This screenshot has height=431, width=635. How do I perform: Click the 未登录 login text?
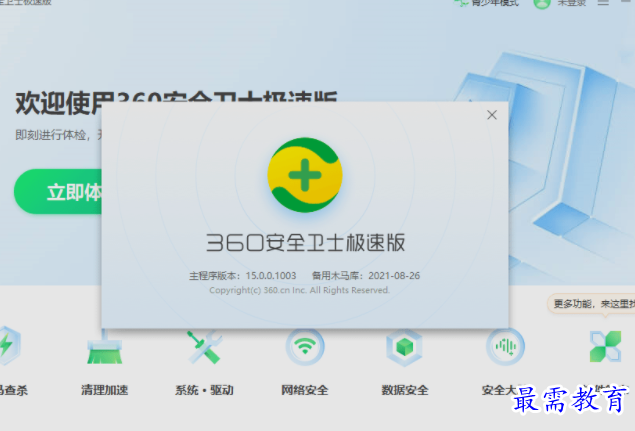[x=571, y=3]
